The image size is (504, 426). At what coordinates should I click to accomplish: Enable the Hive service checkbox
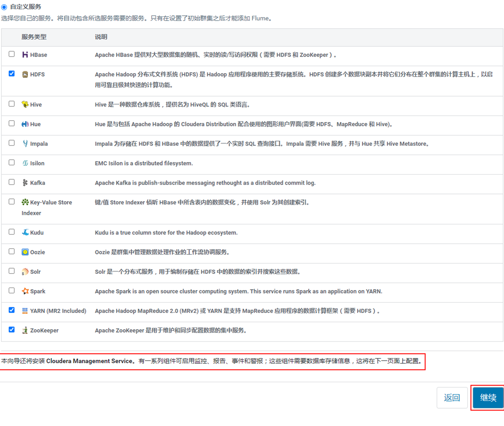coord(11,104)
